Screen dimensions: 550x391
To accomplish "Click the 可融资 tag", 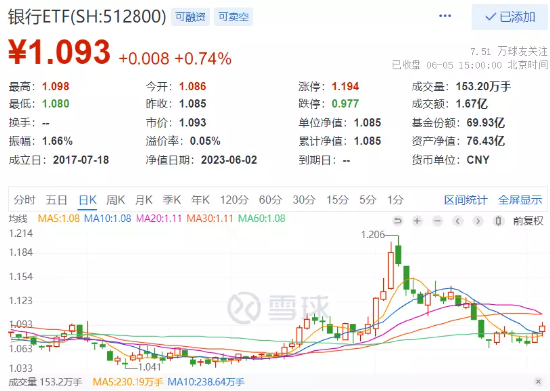I will tap(190, 17).
